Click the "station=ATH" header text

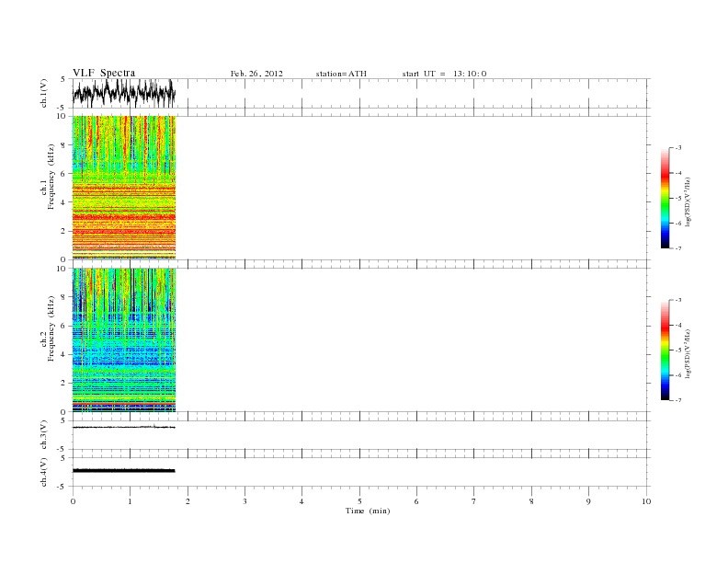tap(341, 74)
